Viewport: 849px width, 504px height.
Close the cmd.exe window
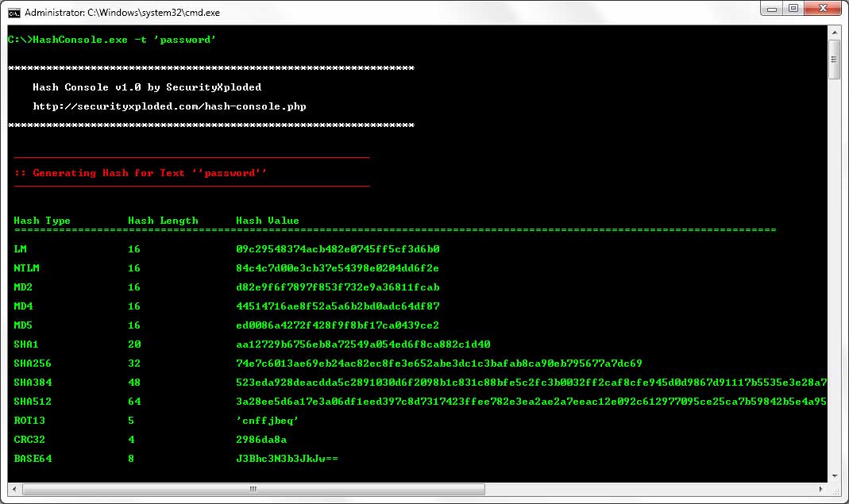822,8
